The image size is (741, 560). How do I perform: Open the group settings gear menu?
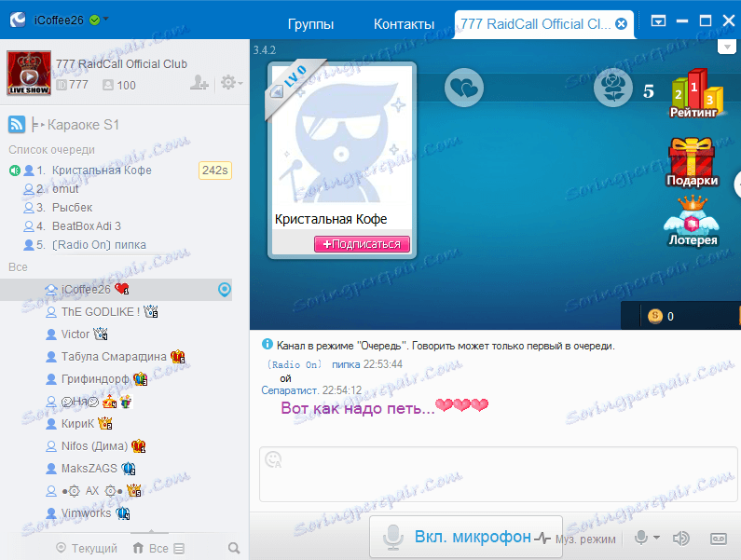point(231,83)
